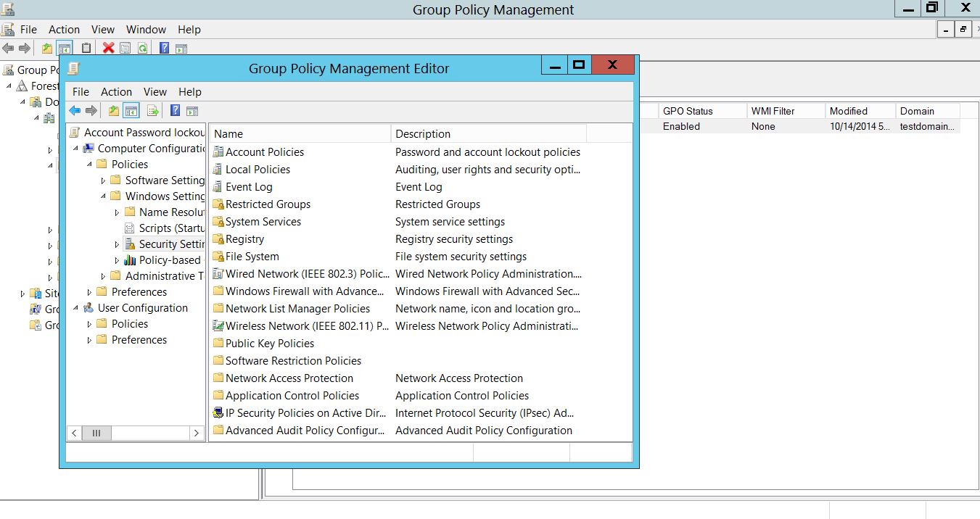980x519 pixels.
Task: Click the Up One Level folder icon in the Editor
Action: pyautogui.click(x=113, y=111)
